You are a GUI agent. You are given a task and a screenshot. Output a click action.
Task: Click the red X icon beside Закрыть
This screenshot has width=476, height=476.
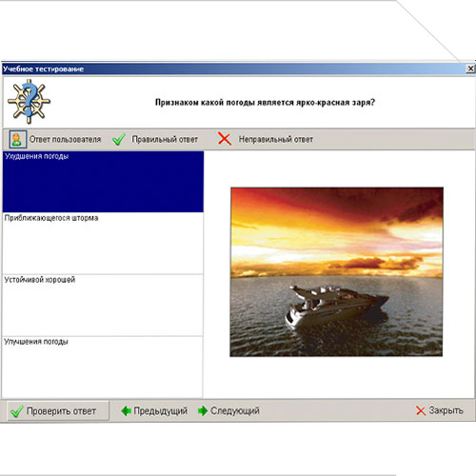click(421, 410)
